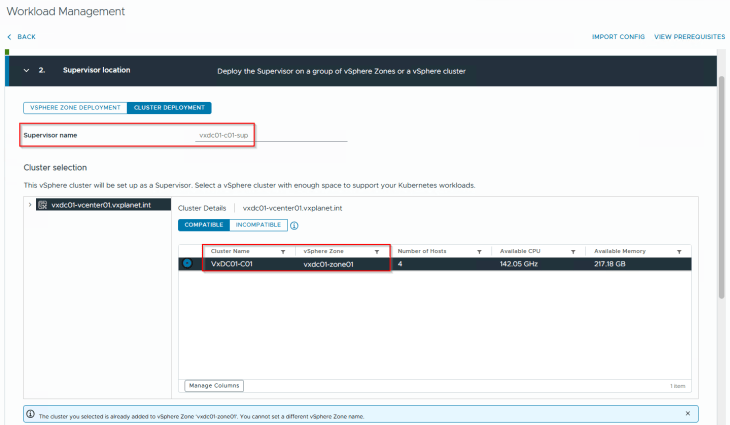Collapse the Supervisor location step section
This screenshot has height=425, width=730.
click(x=25, y=70)
